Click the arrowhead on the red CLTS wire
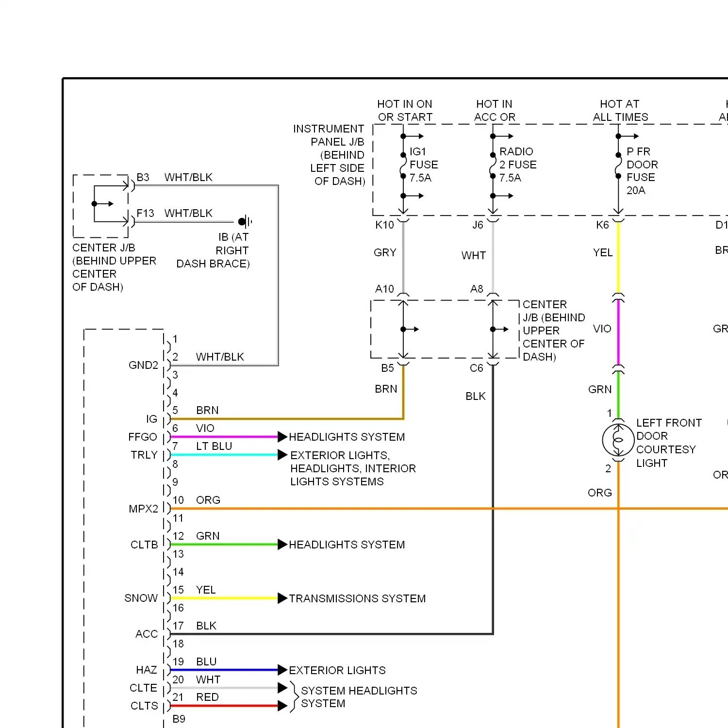Viewport: 728px width, 728px height. pyautogui.click(x=282, y=706)
